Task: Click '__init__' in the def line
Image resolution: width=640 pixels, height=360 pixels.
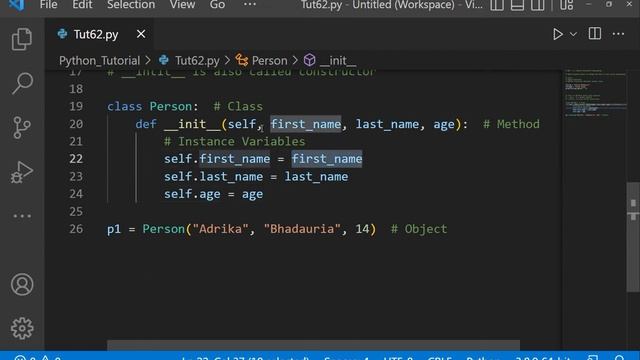Action: click(x=192, y=124)
